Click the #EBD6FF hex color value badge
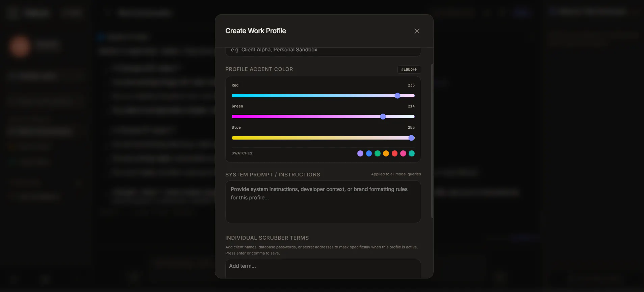 (x=409, y=69)
